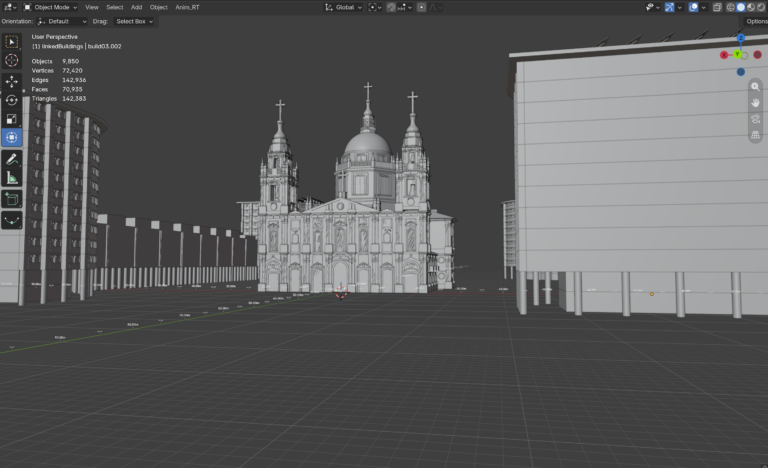Open the Object Mode dropdown

pos(50,7)
